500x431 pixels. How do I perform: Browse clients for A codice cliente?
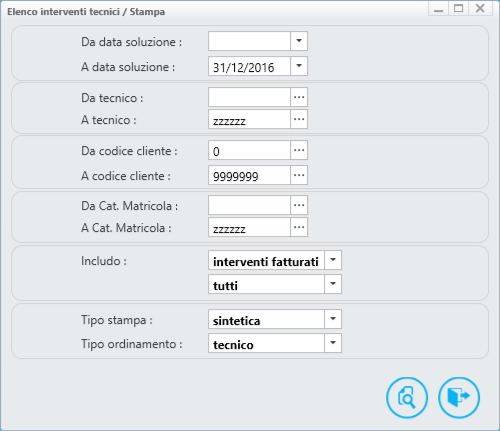299,175
